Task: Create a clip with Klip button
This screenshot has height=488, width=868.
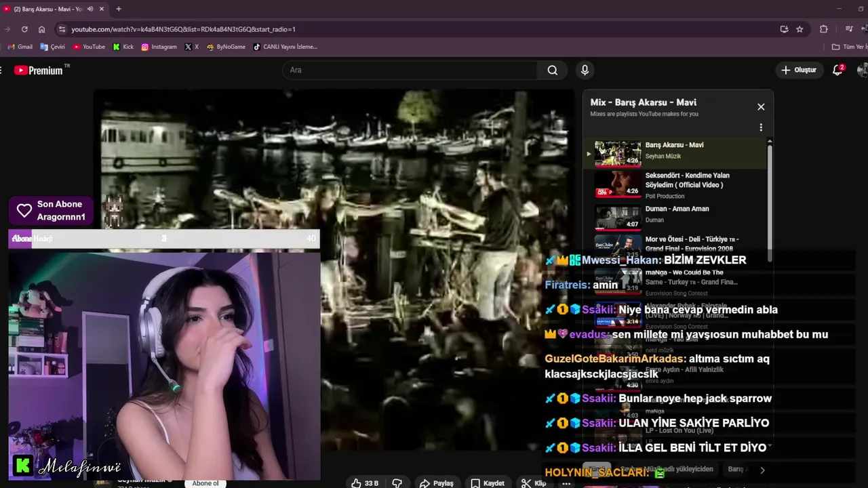Action: click(534, 483)
